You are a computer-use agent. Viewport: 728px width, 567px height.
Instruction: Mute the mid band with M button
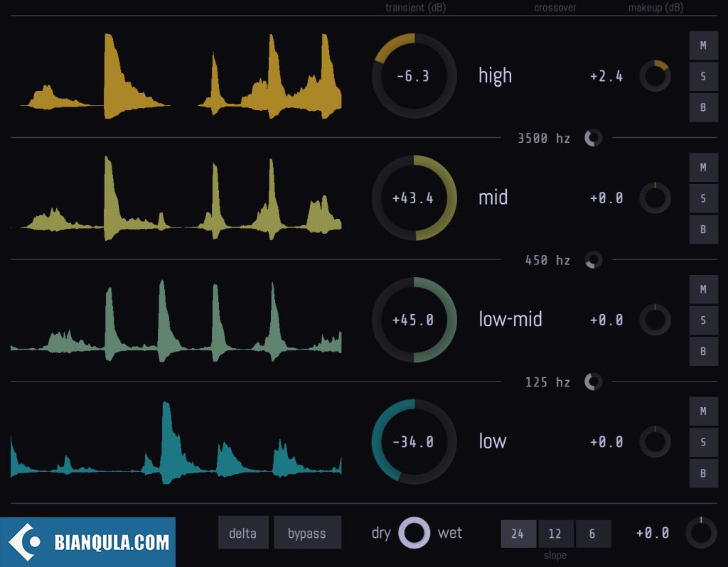(x=703, y=168)
